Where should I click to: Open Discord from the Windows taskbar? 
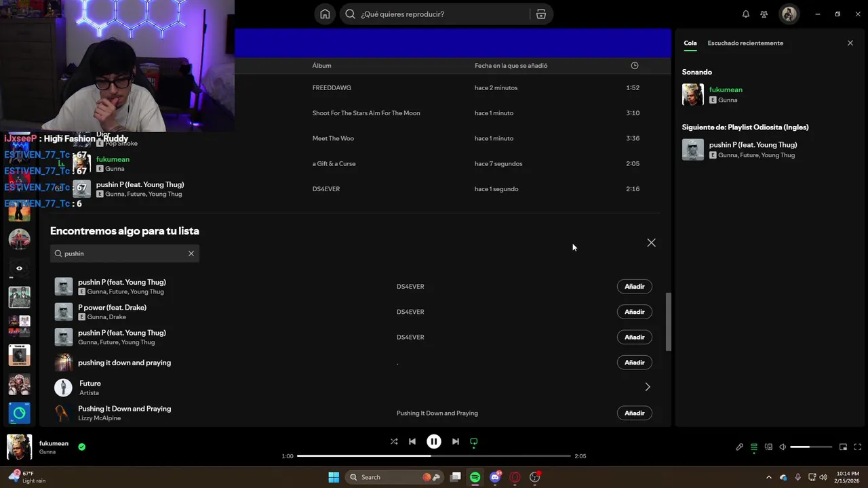496,477
